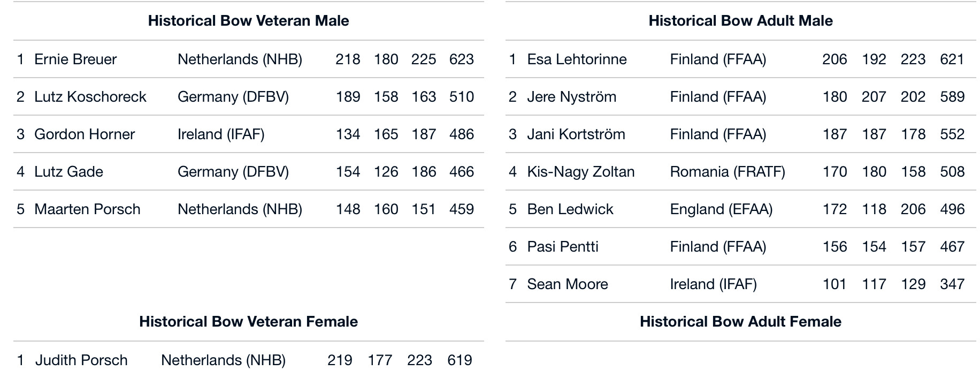This screenshot has height=378, width=980.
Task: Select Ben Ledwick's name
Action: 570,209
